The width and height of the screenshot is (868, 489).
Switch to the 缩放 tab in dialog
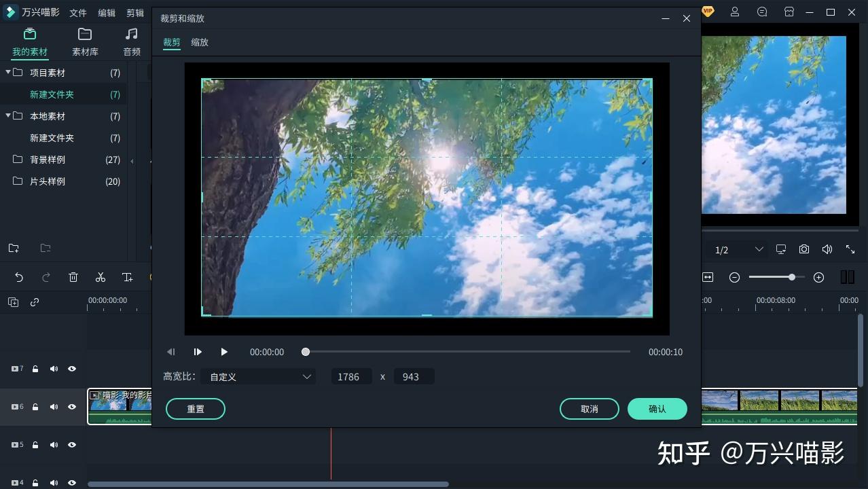pyautogui.click(x=199, y=42)
